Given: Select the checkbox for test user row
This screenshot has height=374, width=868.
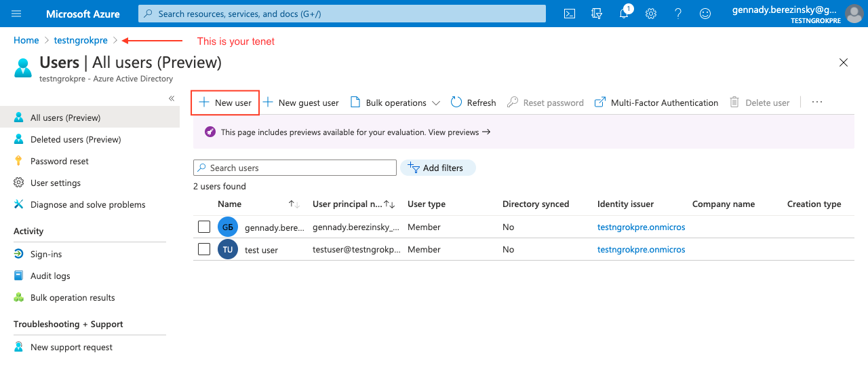Looking at the screenshot, I should point(204,249).
